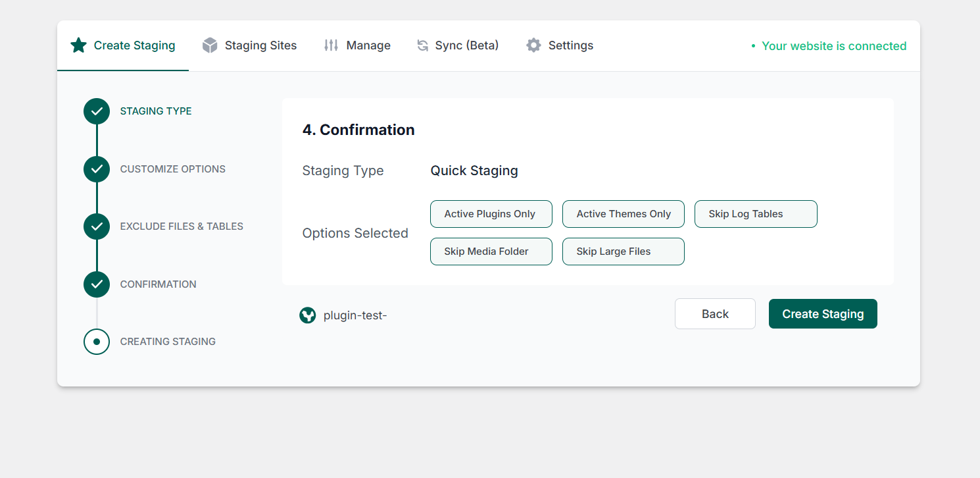Click the branch icon beside plugin-test-
The image size is (980, 478).
[308, 315]
